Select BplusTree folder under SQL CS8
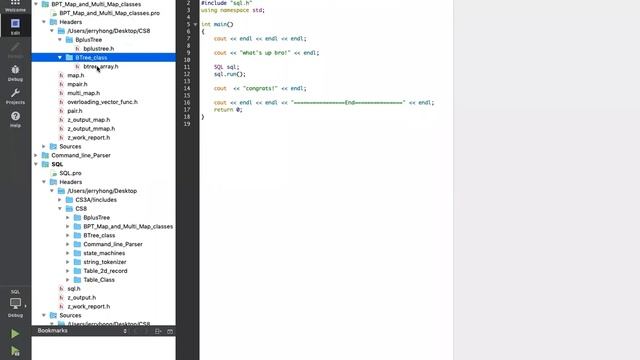 pyautogui.click(x=96, y=218)
